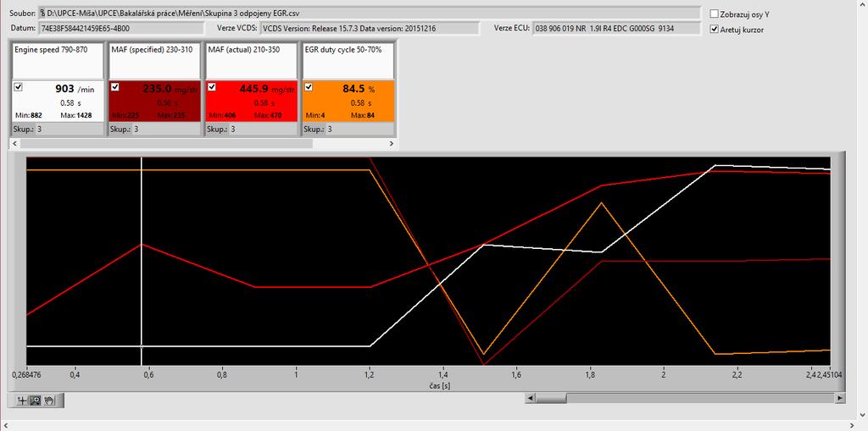Click the Skup. field under MAF (specified)
This screenshot has height=431, width=868.
click(x=165, y=130)
